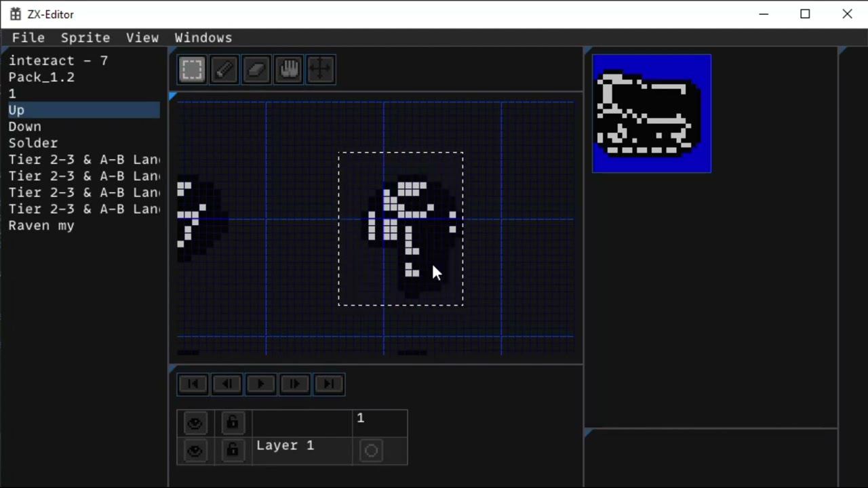Hide Layer 1 with its eye icon
The image size is (868, 488).
pos(195,451)
